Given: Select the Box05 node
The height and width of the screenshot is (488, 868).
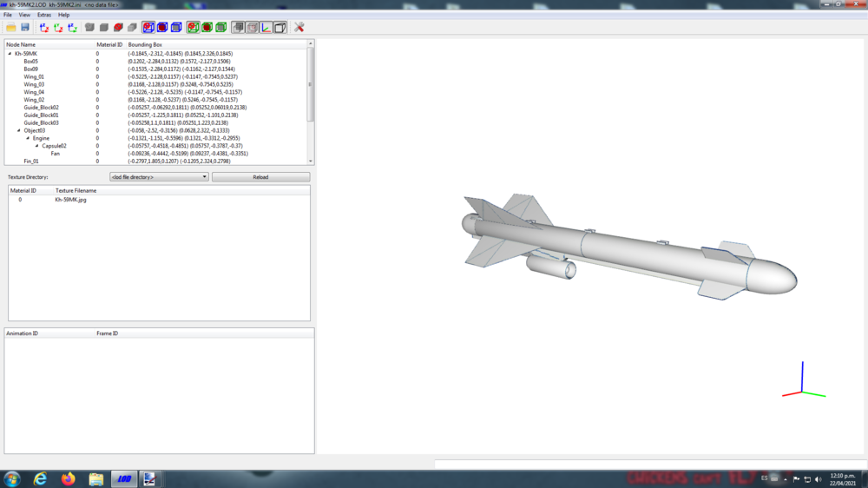Looking at the screenshot, I should 31,62.
